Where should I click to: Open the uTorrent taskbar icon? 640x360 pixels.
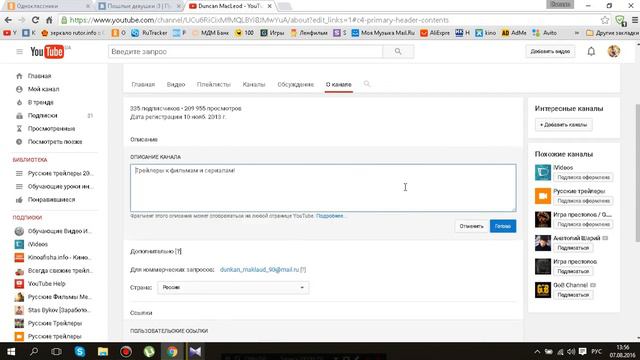(149, 351)
